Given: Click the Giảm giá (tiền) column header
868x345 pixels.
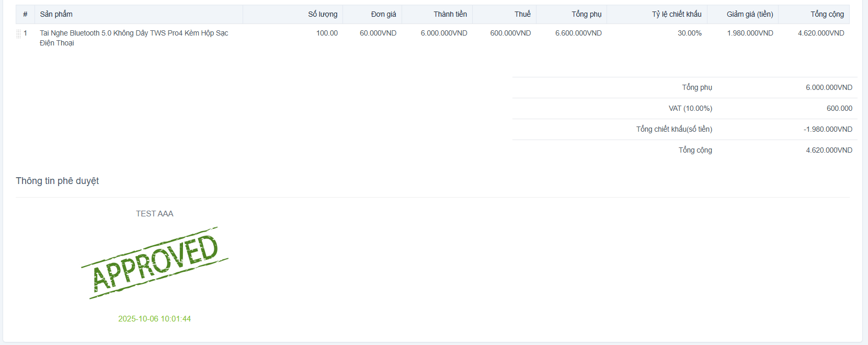Looking at the screenshot, I should coord(749,14).
